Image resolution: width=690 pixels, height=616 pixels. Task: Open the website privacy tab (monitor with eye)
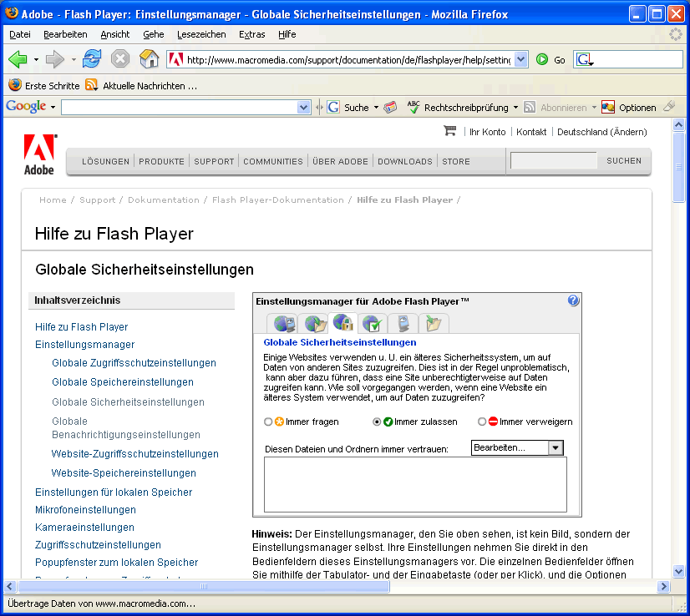[x=403, y=324]
